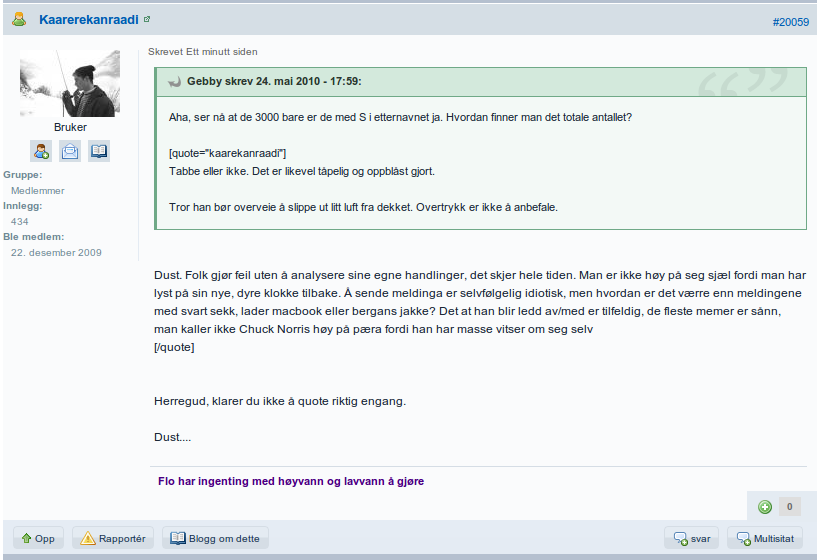Click the purple signature text about Flo
Viewport: 817px width, 560px height.
point(291,481)
